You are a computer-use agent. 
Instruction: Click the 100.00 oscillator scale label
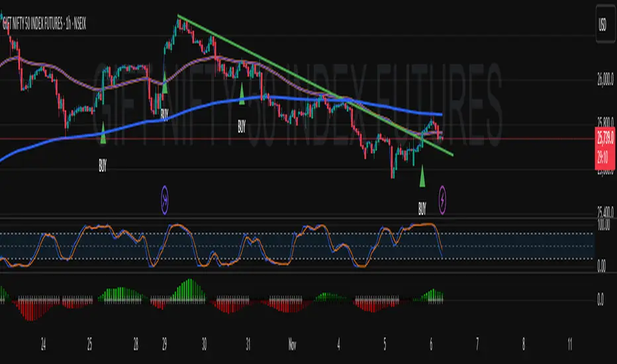point(604,225)
